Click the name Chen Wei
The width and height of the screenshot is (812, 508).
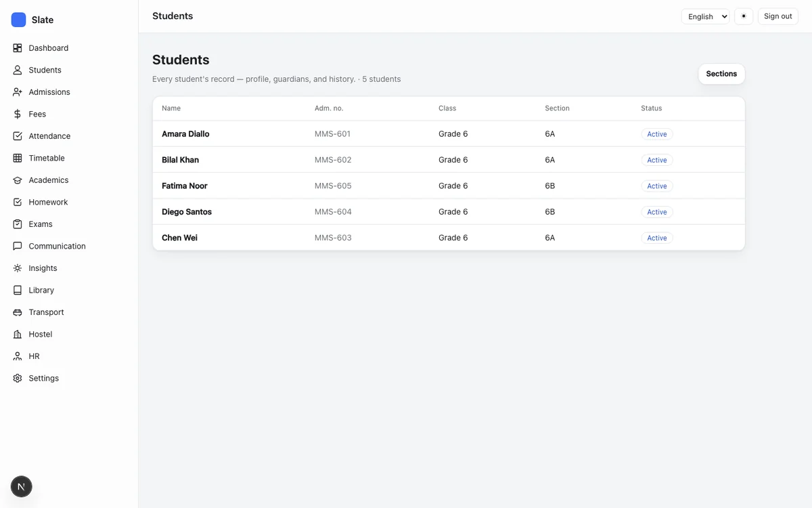(x=179, y=238)
